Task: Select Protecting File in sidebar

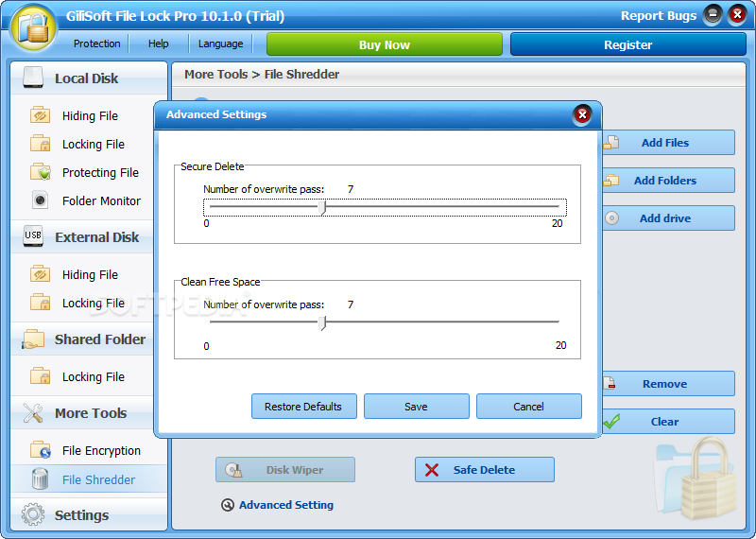Action: pos(100,172)
